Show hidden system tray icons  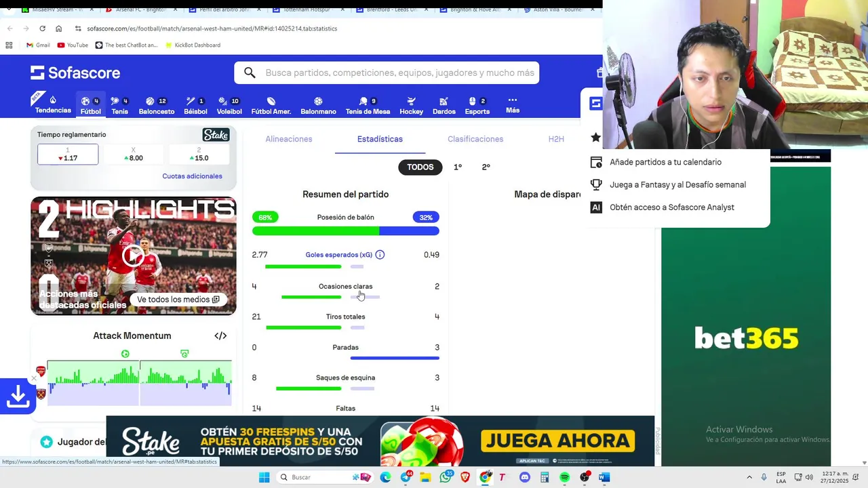click(x=749, y=477)
